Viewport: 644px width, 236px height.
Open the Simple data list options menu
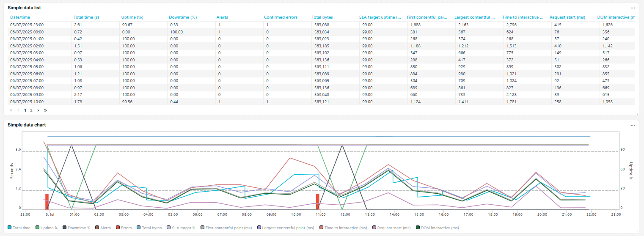point(633,8)
